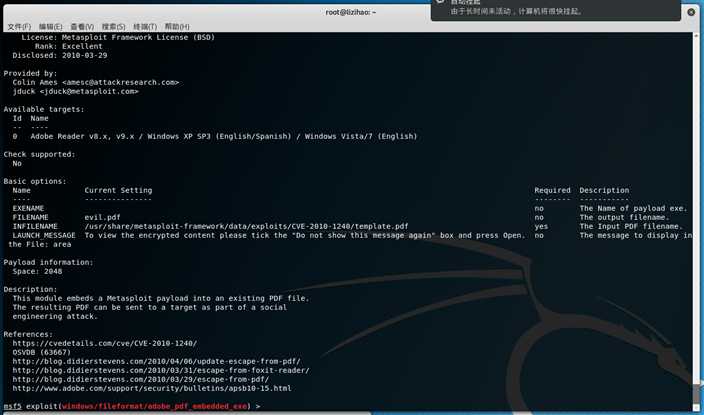Click the 2010/03/29/escape-from-pdf blog URL
Image resolution: width=704 pixels, height=415 pixels.
tap(141, 379)
